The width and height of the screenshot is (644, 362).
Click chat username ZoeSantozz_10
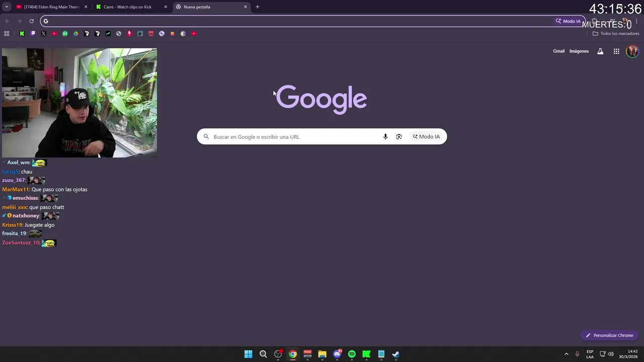click(21, 243)
